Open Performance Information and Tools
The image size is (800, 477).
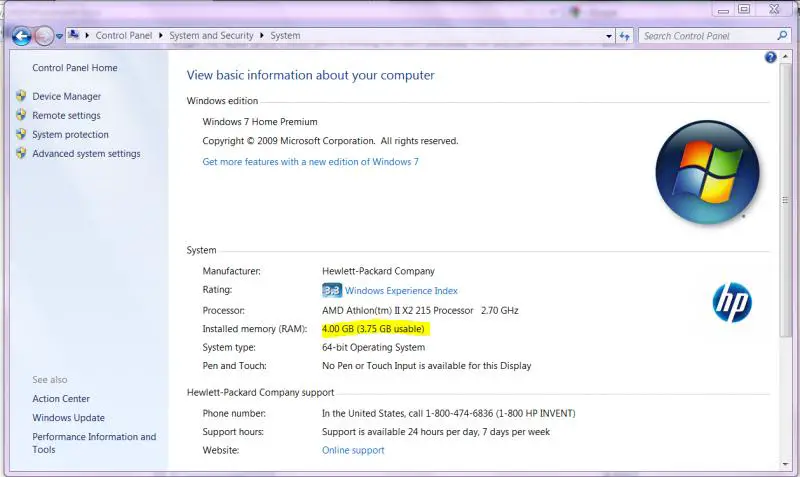(94, 443)
